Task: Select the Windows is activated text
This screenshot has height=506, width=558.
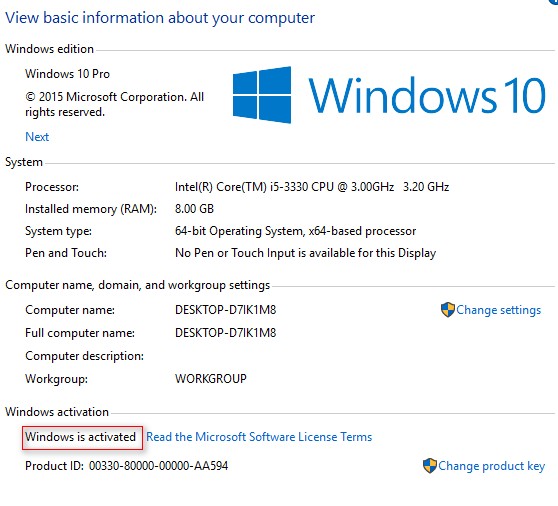Action: [x=80, y=437]
